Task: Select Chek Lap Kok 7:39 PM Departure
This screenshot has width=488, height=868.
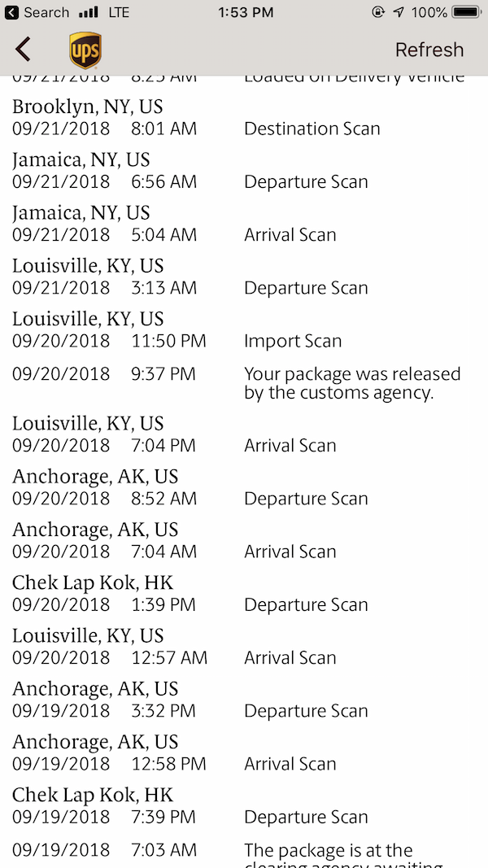Action: (x=244, y=806)
